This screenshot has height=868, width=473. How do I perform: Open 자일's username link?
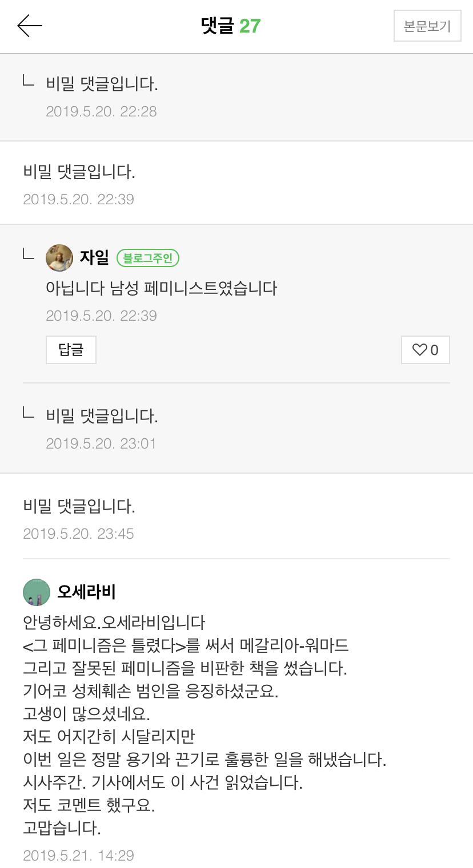pos(94,258)
